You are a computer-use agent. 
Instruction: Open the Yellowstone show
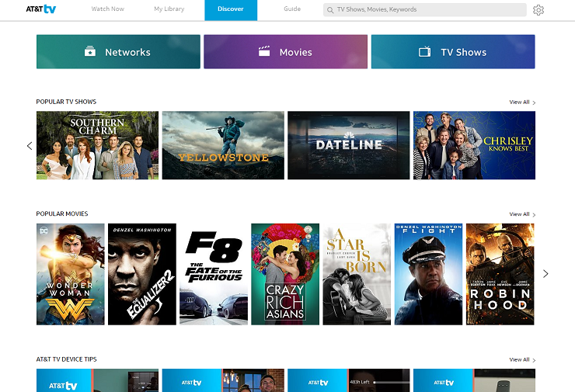(x=223, y=145)
